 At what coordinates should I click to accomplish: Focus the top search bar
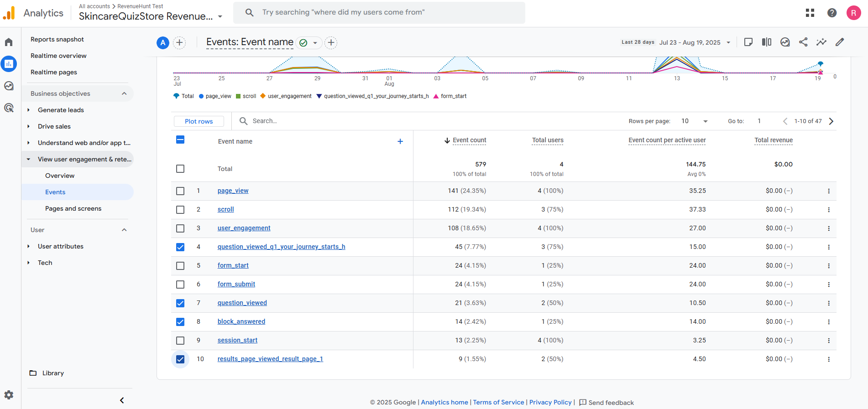click(x=379, y=12)
